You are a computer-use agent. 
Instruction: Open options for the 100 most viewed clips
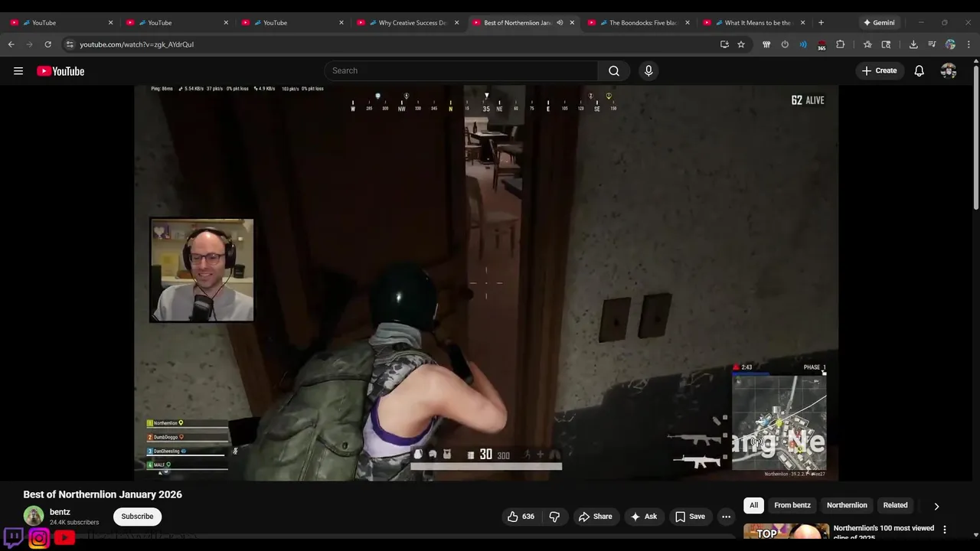point(945,530)
